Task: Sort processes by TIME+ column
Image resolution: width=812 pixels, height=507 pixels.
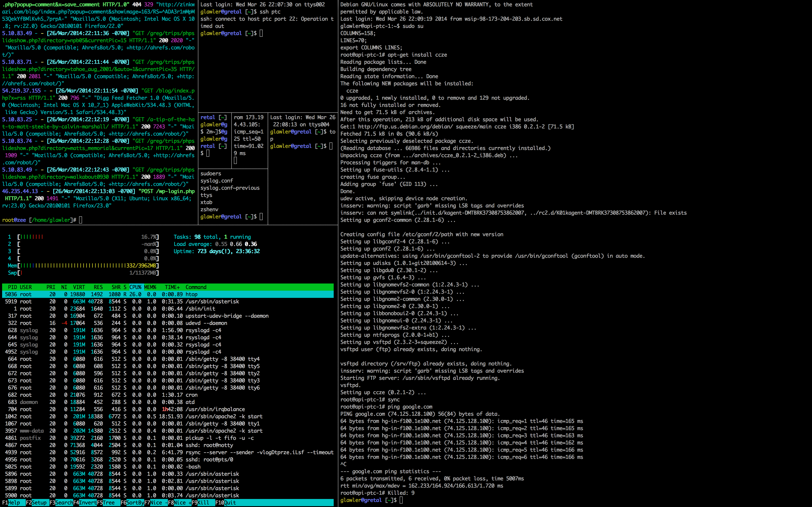Action: point(172,287)
